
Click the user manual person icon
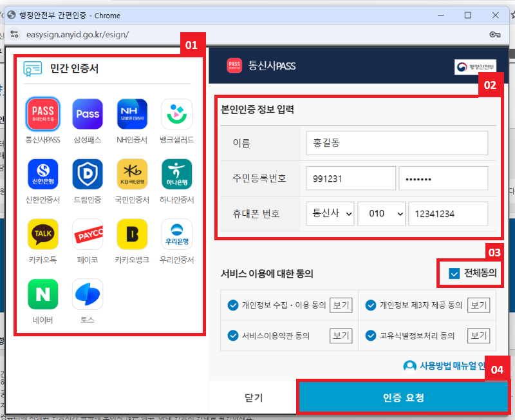point(409,366)
